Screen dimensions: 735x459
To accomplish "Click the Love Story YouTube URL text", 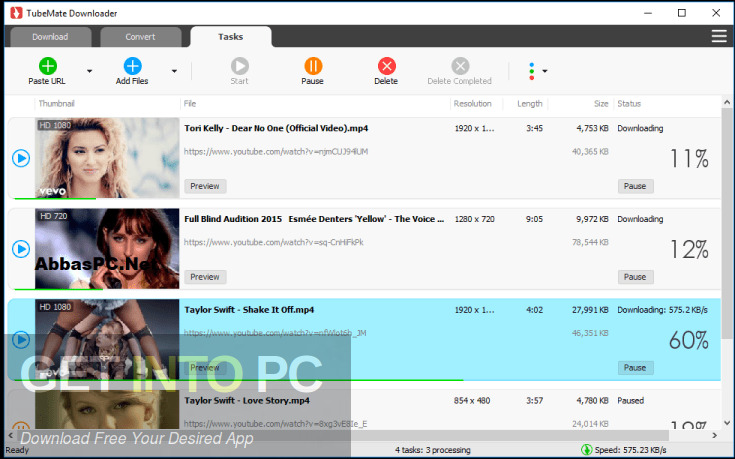I will tap(276, 424).
